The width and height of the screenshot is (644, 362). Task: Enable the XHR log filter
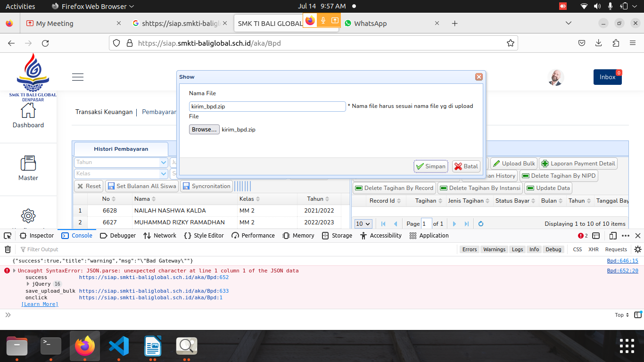[x=593, y=249]
